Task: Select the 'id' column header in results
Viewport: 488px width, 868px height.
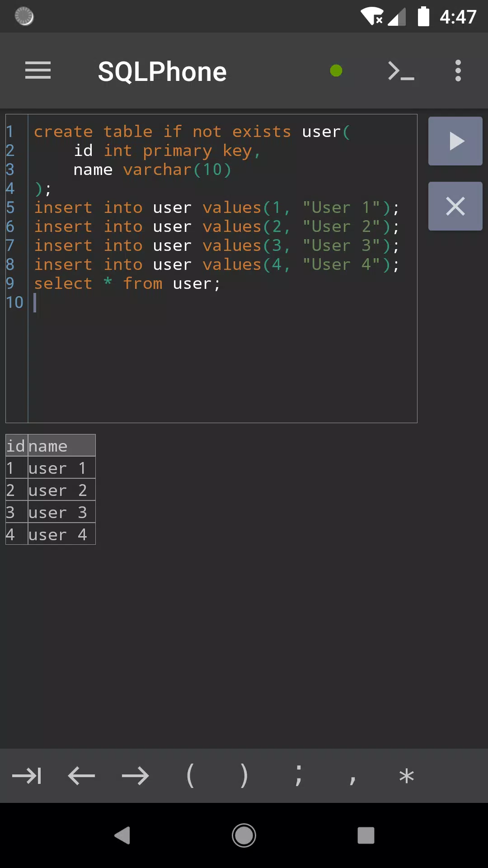Action: [17, 446]
